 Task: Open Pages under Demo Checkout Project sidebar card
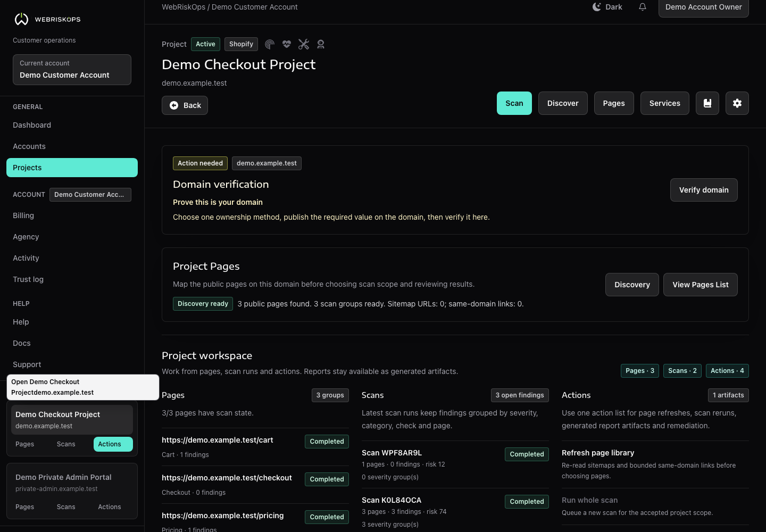[x=24, y=444]
